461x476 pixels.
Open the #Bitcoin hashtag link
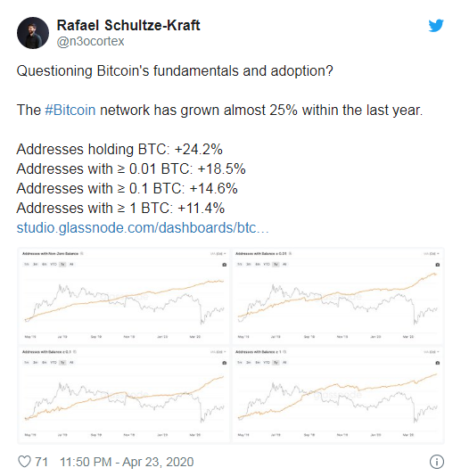[x=70, y=110]
